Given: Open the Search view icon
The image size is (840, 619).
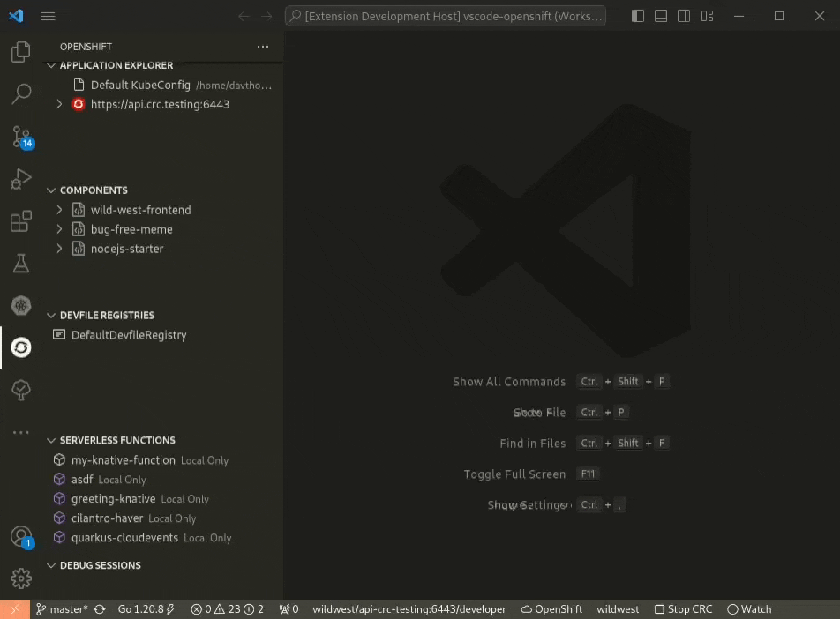Looking at the screenshot, I should point(21,93).
